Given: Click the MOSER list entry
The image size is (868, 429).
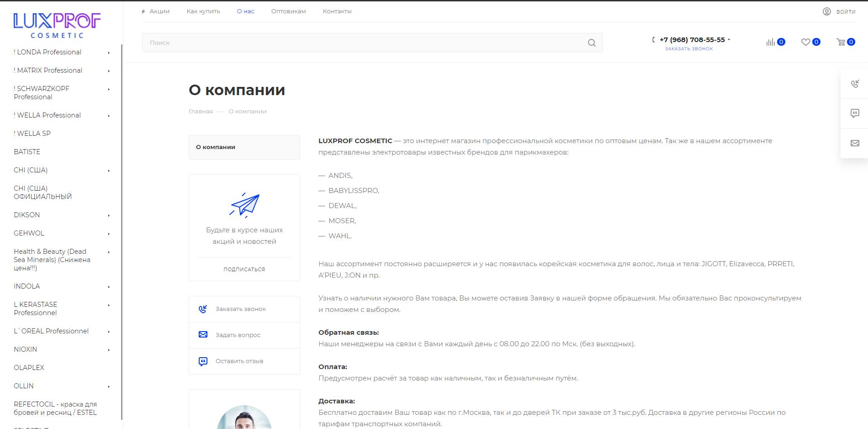Looking at the screenshot, I should (342, 221).
